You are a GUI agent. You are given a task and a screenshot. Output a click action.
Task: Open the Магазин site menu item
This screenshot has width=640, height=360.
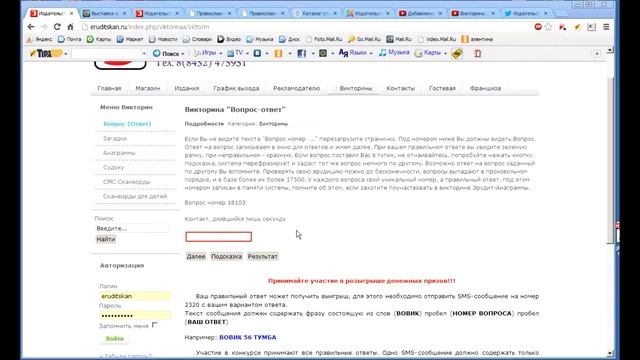148,88
